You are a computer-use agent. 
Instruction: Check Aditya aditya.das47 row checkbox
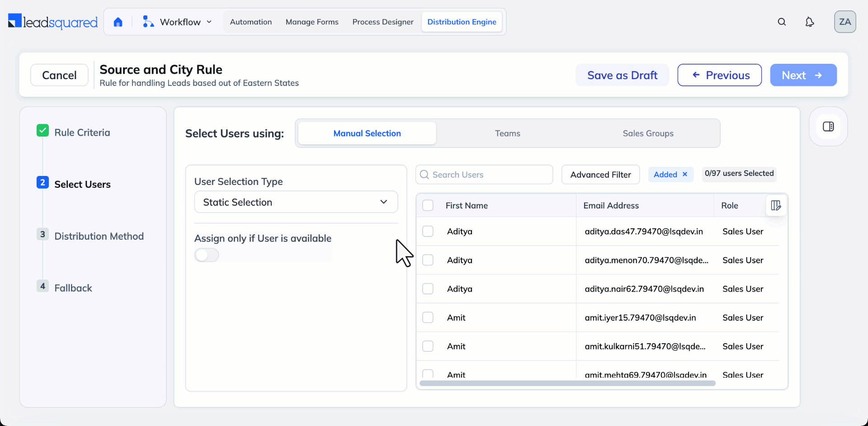tap(428, 231)
